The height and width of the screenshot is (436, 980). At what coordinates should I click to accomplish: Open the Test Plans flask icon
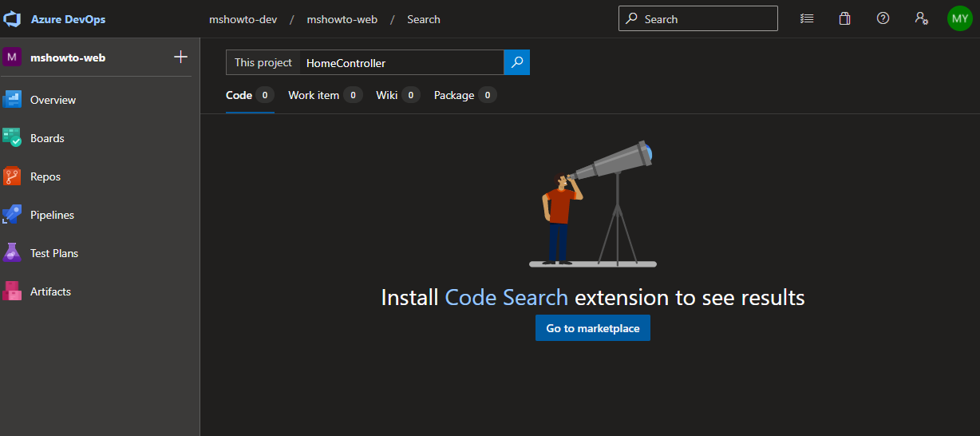pos(12,253)
